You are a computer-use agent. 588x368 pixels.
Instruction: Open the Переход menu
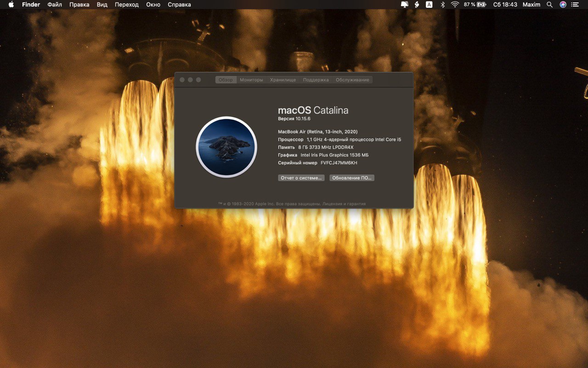point(127,5)
